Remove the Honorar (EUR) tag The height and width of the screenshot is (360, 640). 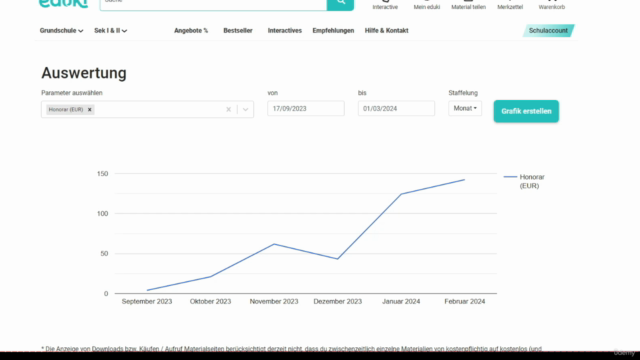click(x=89, y=109)
